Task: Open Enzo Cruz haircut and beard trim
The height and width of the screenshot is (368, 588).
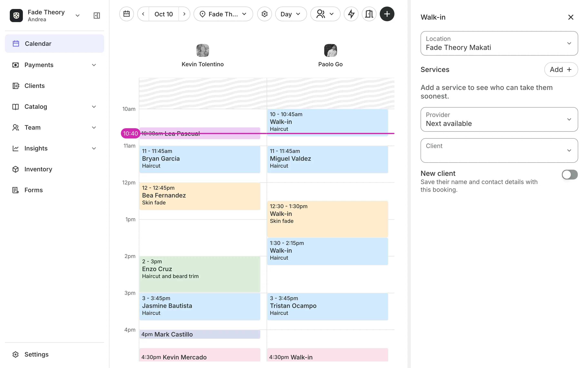Action: tap(200, 274)
